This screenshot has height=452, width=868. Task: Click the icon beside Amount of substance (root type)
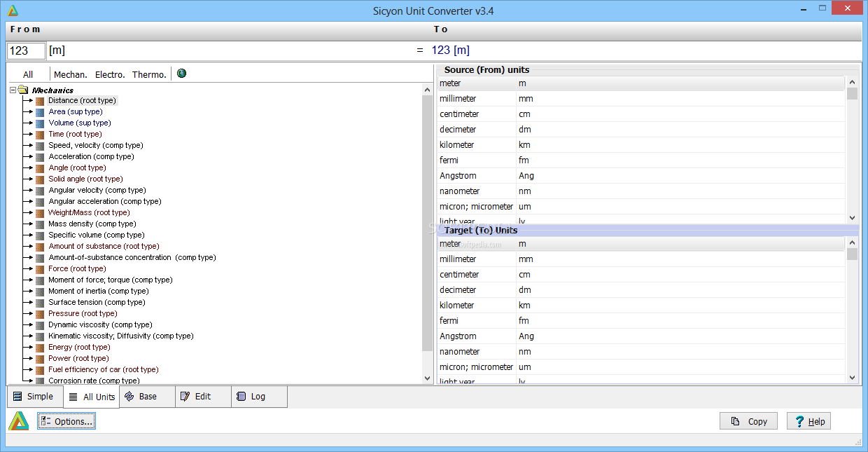click(x=40, y=247)
